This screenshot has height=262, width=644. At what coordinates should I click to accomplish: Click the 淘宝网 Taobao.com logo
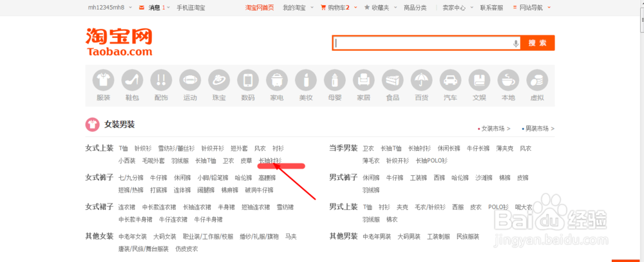118,41
